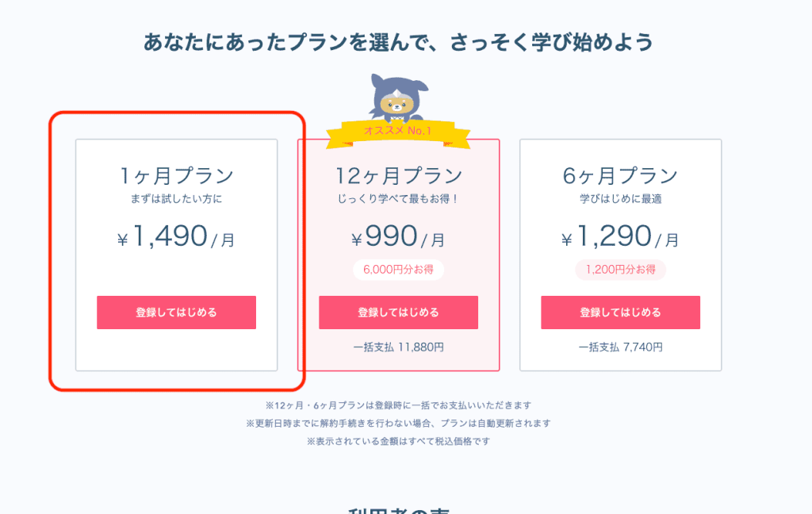Click the 学びはじめに最適 subtitle

(620, 198)
